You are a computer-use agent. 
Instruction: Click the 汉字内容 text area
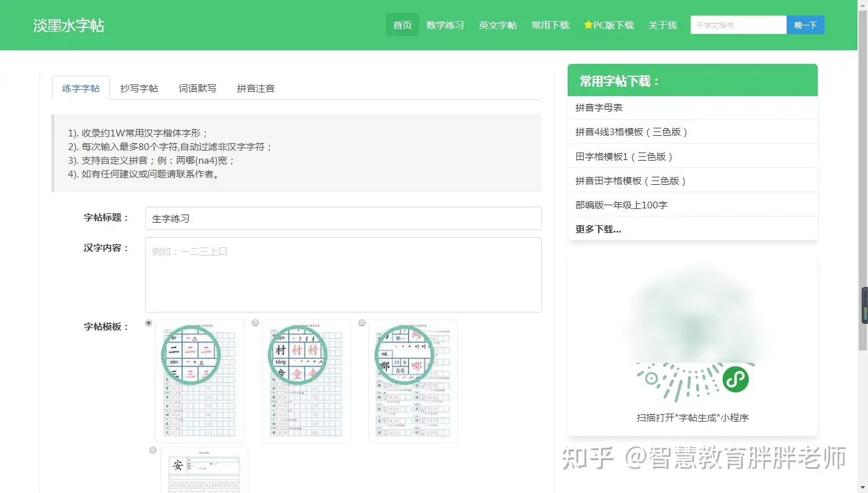tap(343, 275)
